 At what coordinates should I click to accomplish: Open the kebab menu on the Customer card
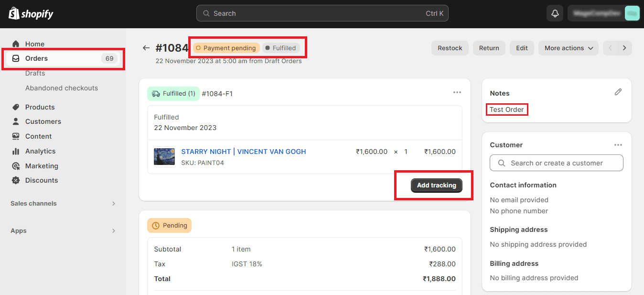(x=618, y=144)
